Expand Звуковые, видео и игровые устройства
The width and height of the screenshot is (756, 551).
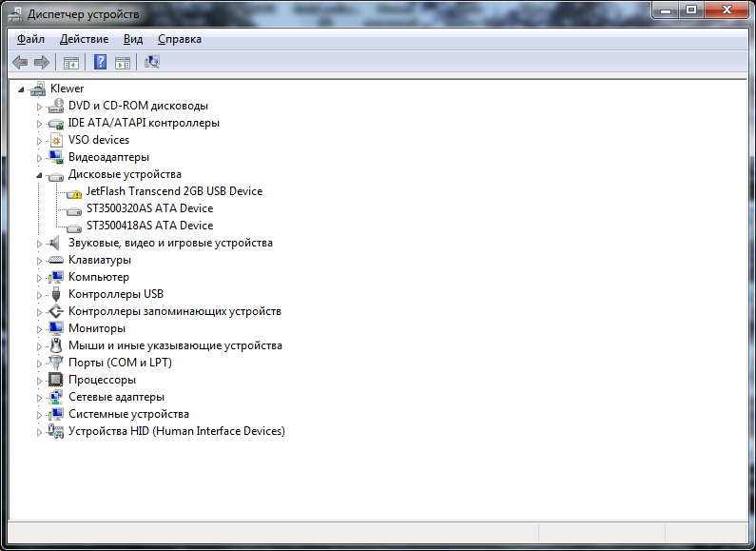coord(39,244)
